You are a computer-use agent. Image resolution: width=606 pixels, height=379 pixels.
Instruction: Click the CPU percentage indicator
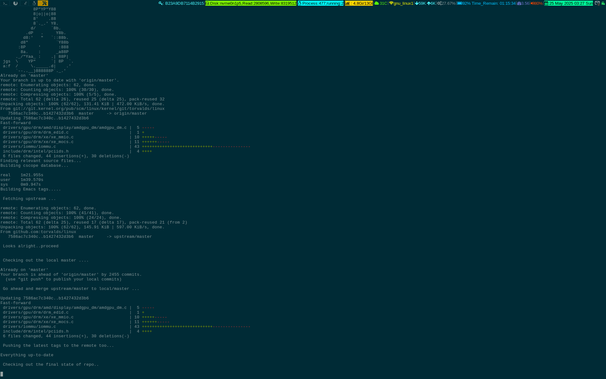tap(446, 3)
